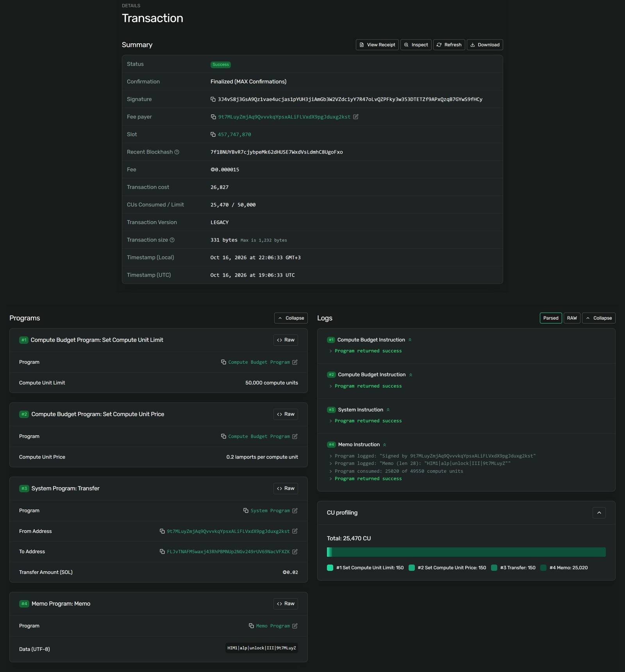Screen dimensions: 625x672
Task: Open To Address FLJvTNAF link
Action: [229, 552]
